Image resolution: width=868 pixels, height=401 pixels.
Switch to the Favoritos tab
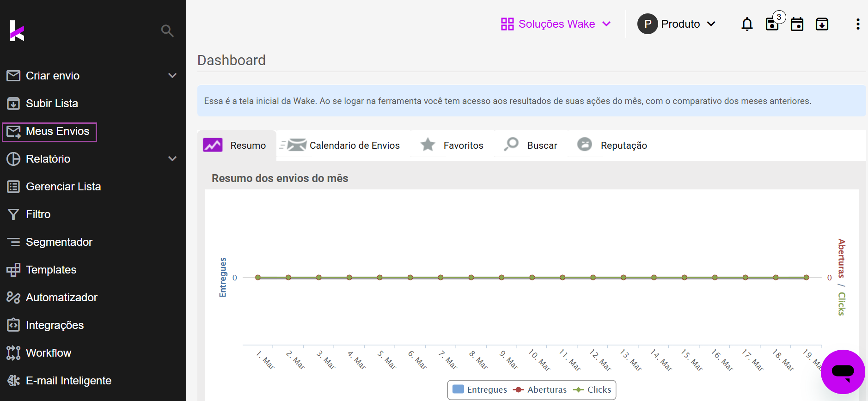(452, 145)
